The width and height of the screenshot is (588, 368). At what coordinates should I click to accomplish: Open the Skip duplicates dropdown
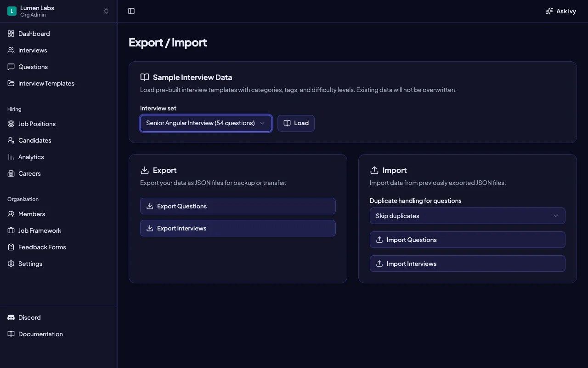[467, 216]
